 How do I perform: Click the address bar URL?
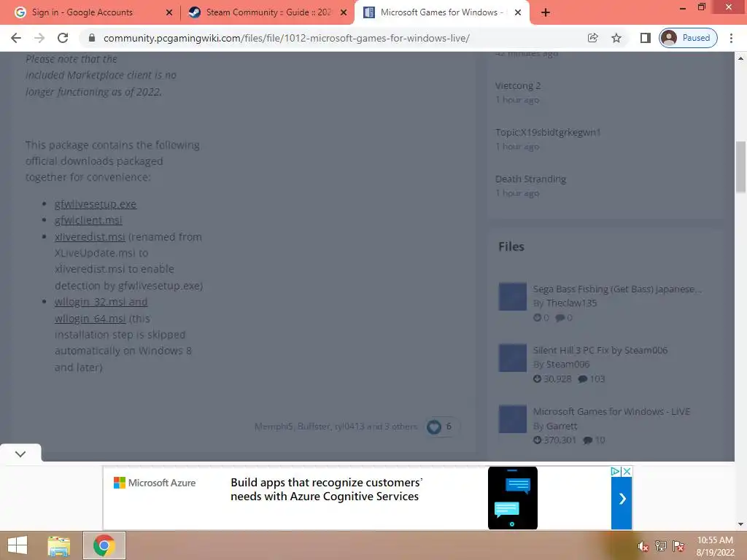286,38
